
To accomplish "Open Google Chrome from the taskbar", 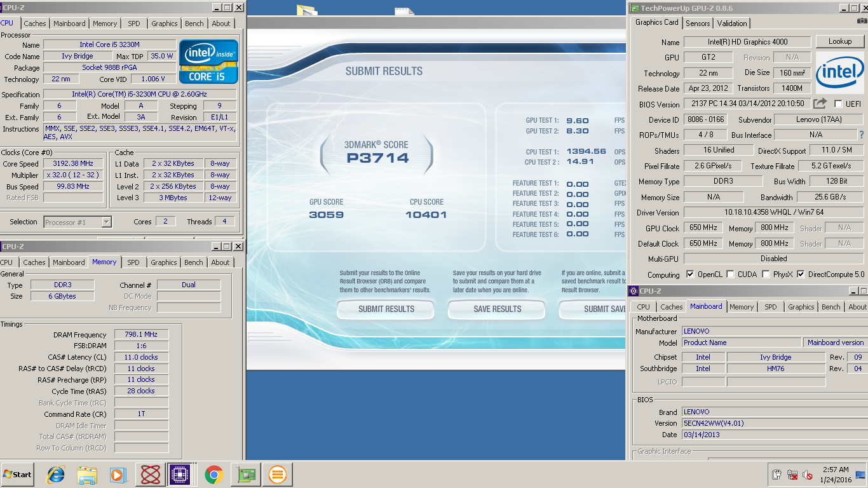I will [x=214, y=475].
